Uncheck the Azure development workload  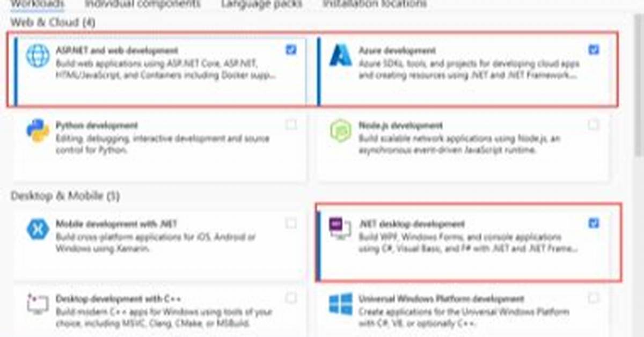pyautogui.click(x=594, y=50)
